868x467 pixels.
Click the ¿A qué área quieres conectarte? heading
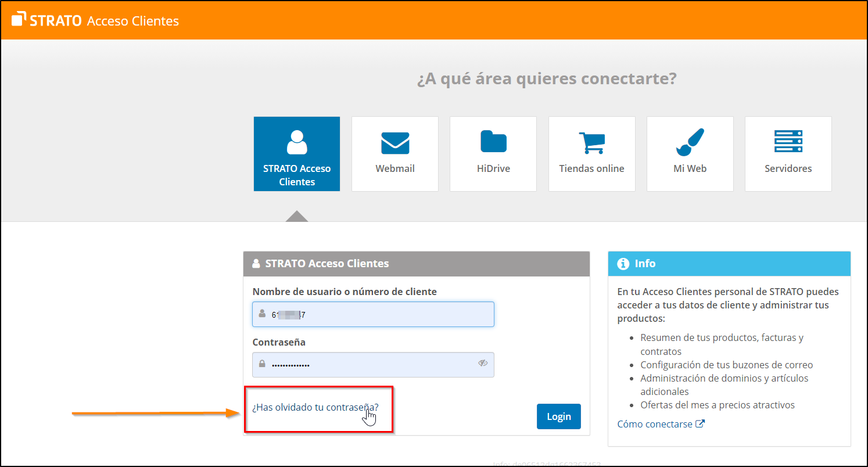click(x=547, y=78)
